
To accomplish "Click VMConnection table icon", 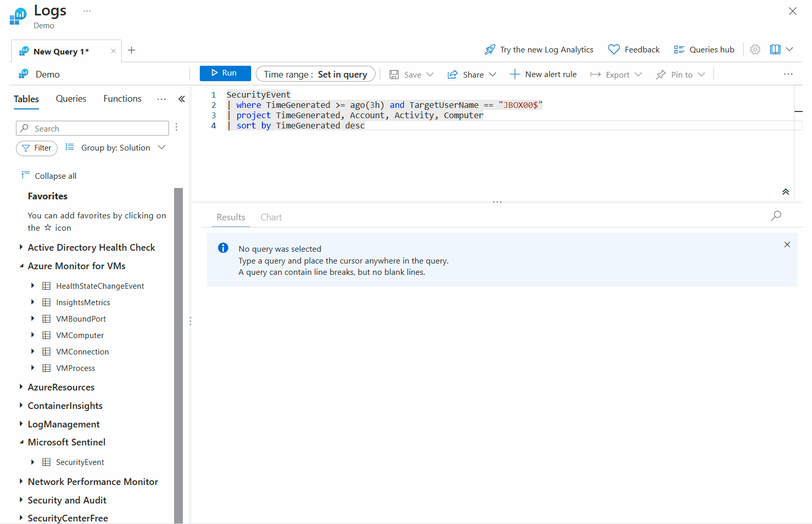I will pyautogui.click(x=46, y=352).
